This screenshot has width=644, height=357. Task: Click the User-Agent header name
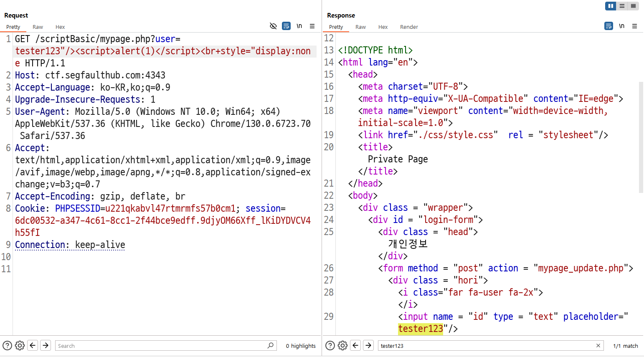[x=40, y=111]
